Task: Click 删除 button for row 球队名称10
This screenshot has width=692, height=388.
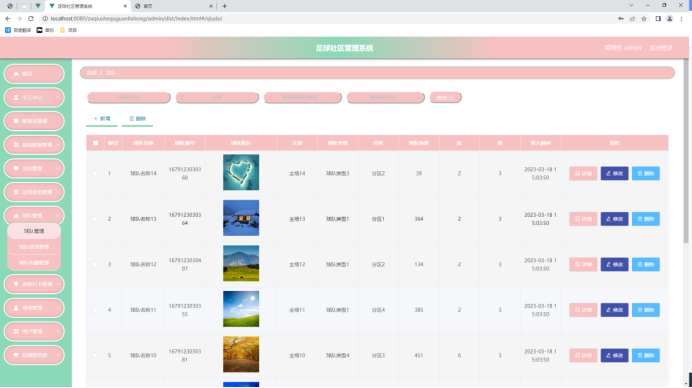Action: [646, 355]
